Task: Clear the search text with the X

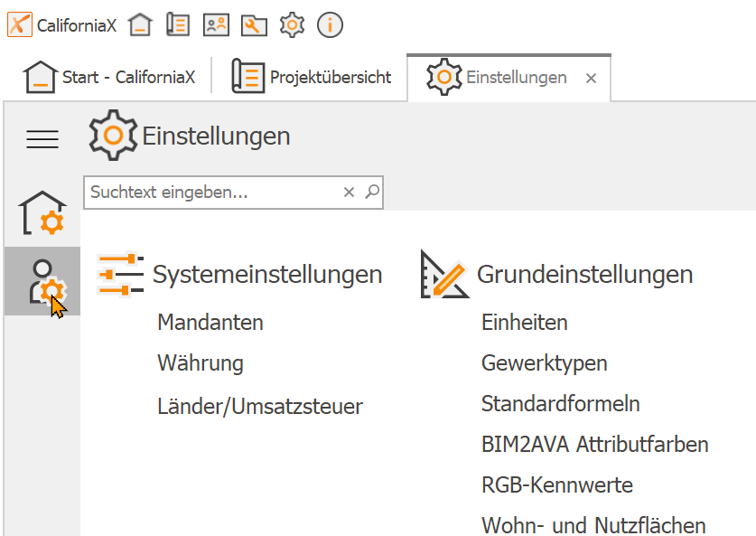Action: click(349, 192)
